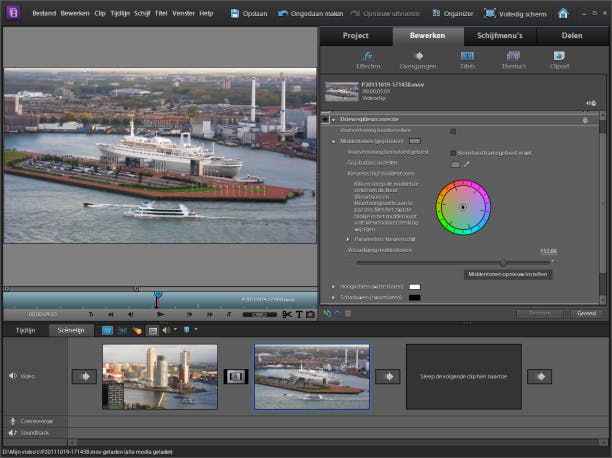
Task: Expand the Schaduwen section
Action: pyautogui.click(x=333, y=297)
